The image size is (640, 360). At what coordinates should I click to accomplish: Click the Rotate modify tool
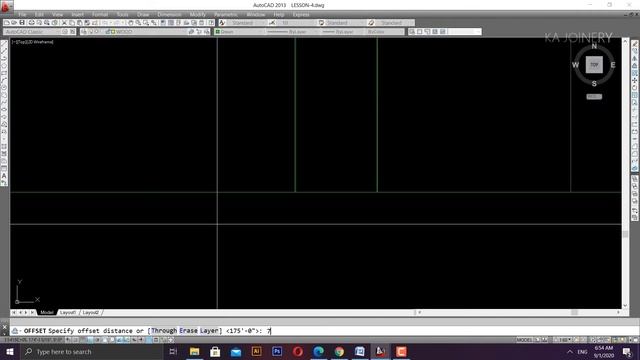click(635, 88)
